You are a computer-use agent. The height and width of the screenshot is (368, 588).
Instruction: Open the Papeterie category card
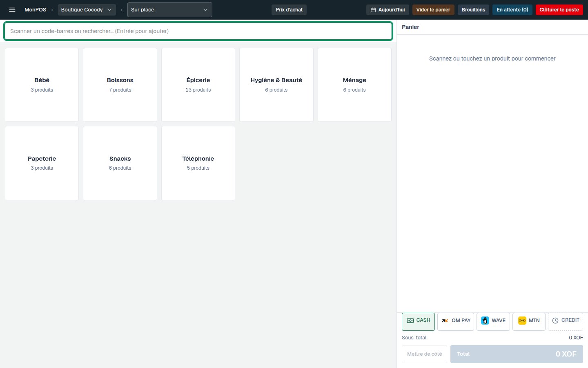42,163
